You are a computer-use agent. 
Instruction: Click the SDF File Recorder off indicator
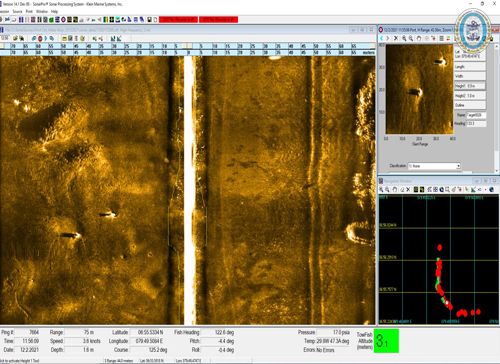coord(178,20)
